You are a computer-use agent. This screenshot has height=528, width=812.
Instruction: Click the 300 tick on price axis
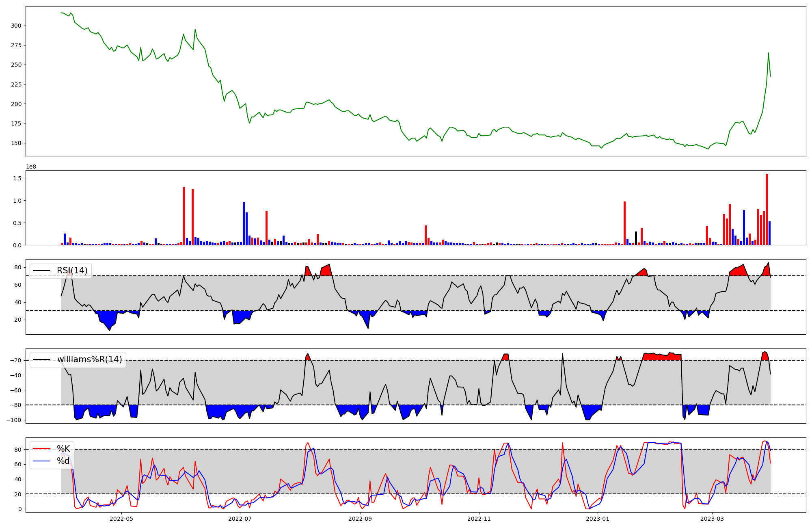pos(16,26)
